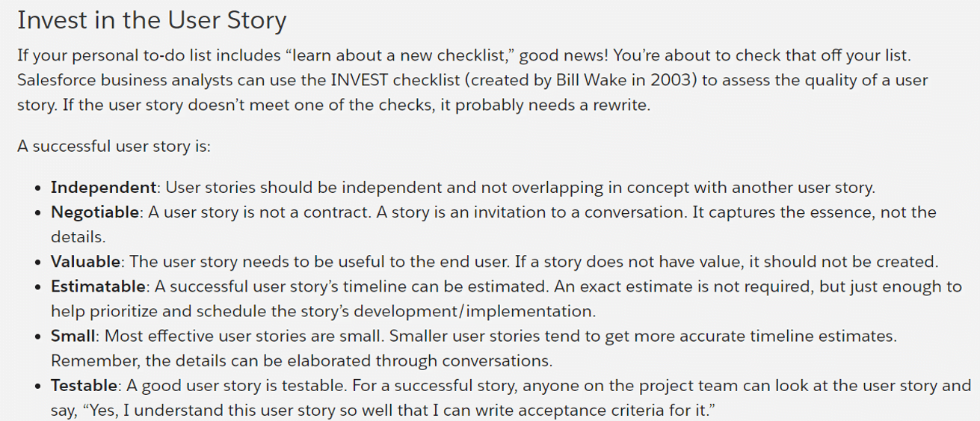Click the bullet dot before "Negotiable"
This screenshot has width=980, height=421.
pos(38,213)
